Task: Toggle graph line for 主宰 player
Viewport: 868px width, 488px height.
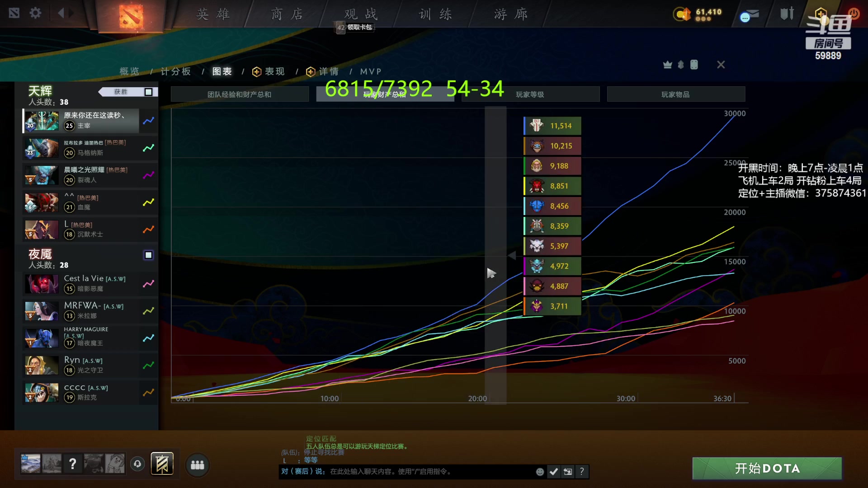Action: [x=149, y=121]
